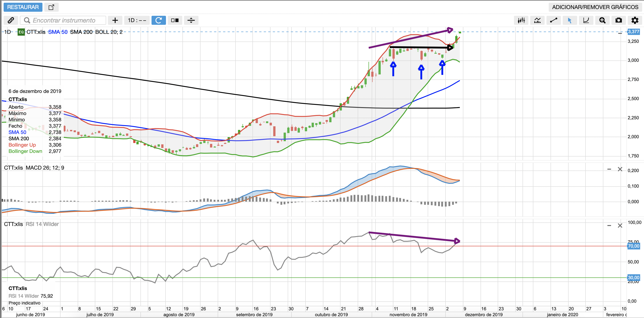Open the technical indicators menu
Screen dimensions: 644x318
[x=537, y=20]
